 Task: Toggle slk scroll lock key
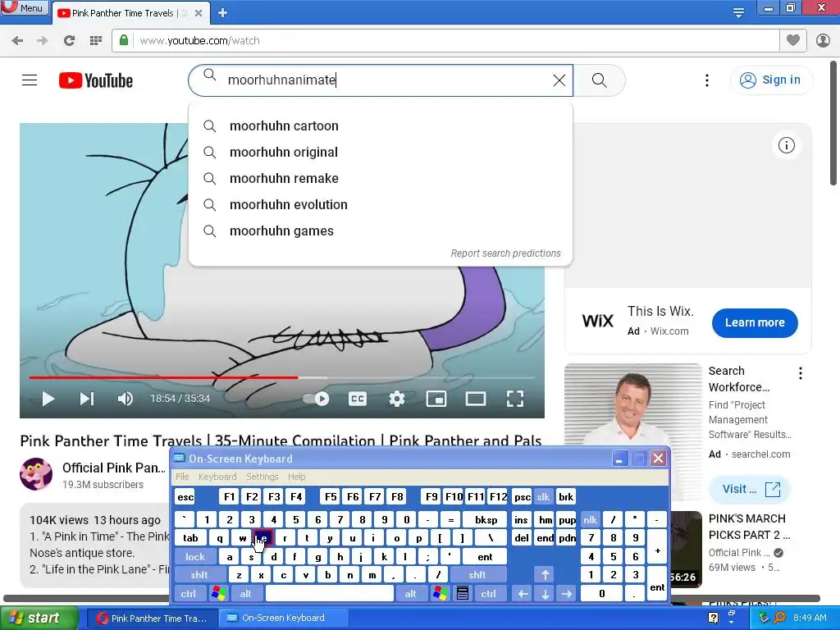tap(543, 497)
